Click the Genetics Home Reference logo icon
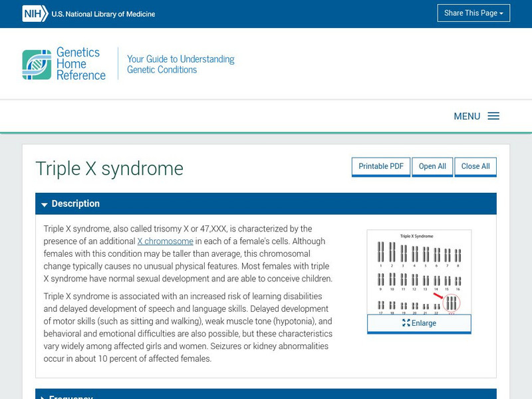Viewport: 532px width, 399px height. (x=37, y=65)
